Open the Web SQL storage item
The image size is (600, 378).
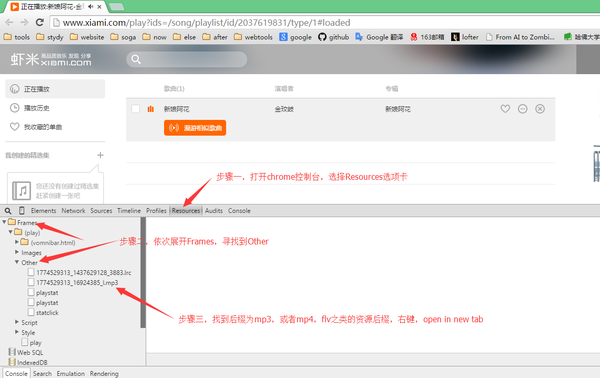click(26, 352)
